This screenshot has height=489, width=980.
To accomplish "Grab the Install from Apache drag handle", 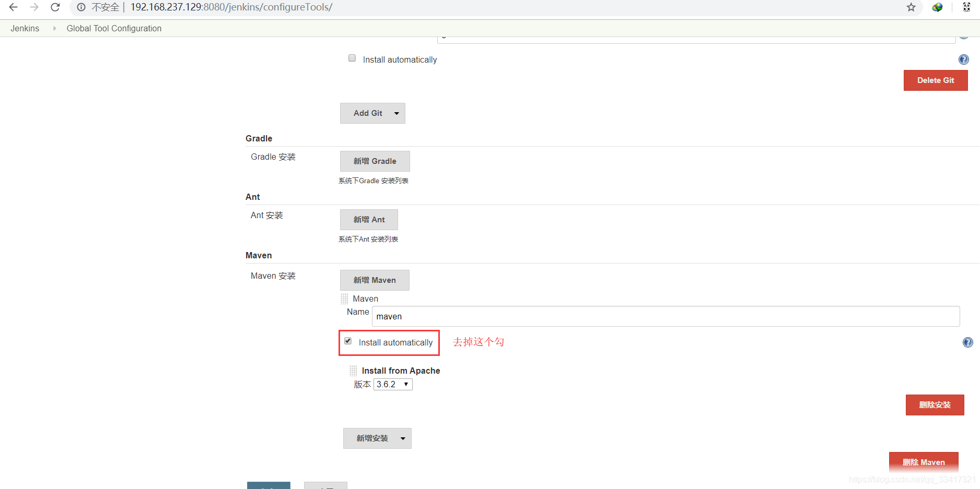I will pos(353,371).
